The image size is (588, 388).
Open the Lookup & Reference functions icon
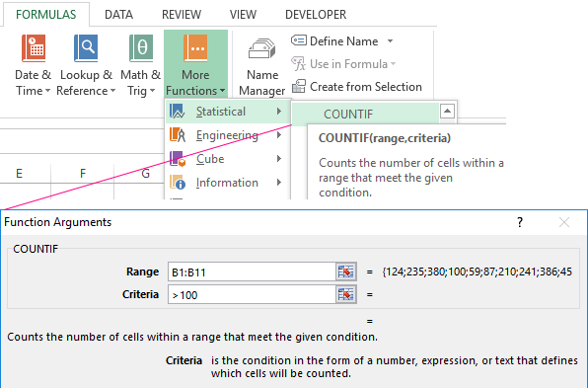pyautogui.click(x=86, y=48)
